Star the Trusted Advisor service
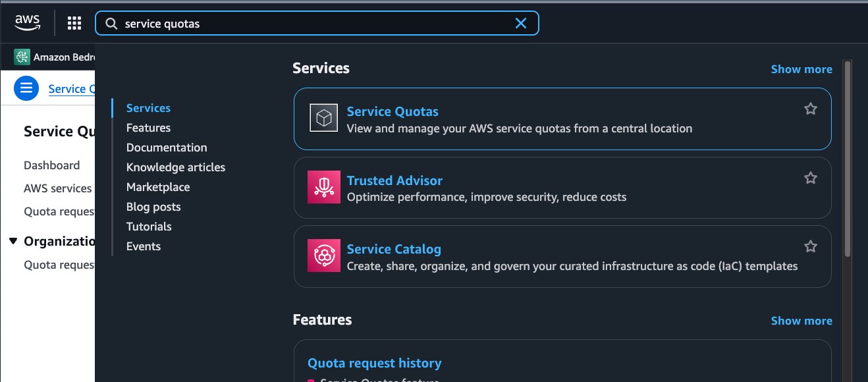Image resolution: width=868 pixels, height=382 pixels. (811, 178)
